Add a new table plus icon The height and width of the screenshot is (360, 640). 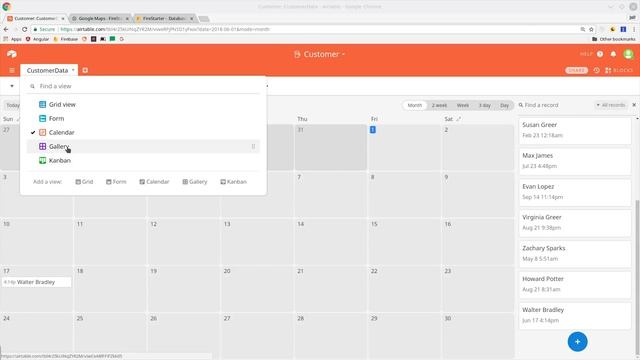point(85,70)
